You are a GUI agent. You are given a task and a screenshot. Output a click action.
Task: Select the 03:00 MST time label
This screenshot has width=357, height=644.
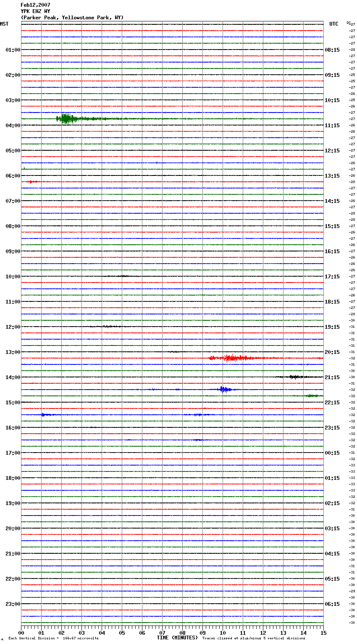13,100
